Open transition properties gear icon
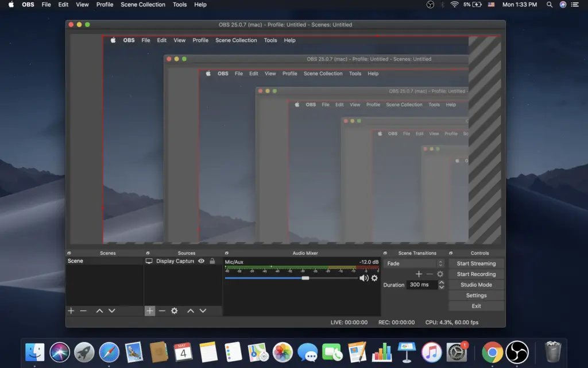588x368 pixels. pos(440,274)
